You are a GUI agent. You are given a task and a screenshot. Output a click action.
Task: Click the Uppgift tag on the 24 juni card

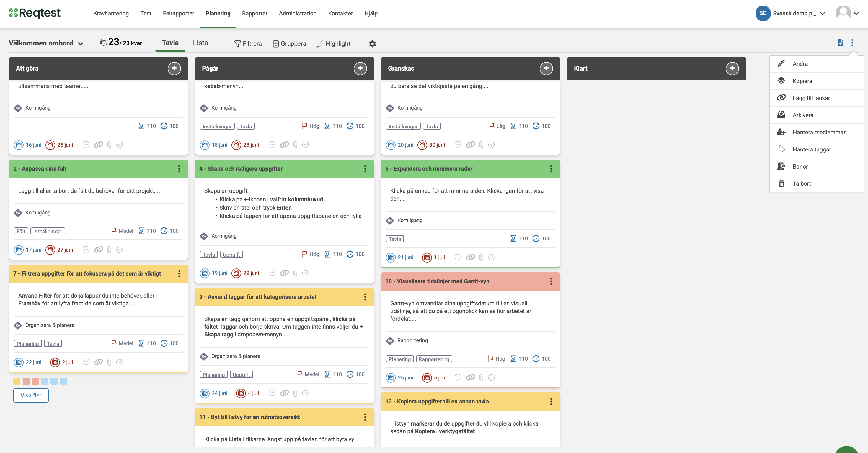click(241, 375)
